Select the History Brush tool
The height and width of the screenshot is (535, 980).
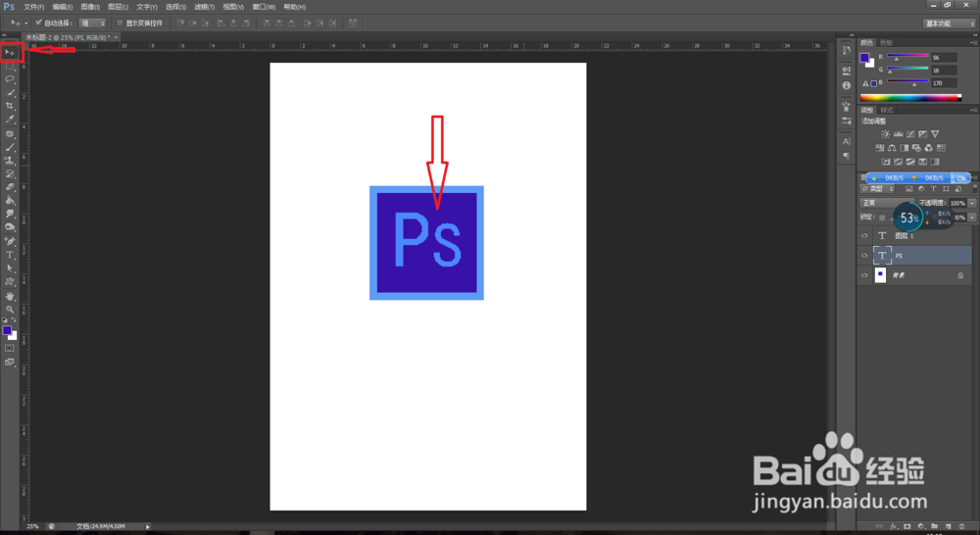(10, 173)
